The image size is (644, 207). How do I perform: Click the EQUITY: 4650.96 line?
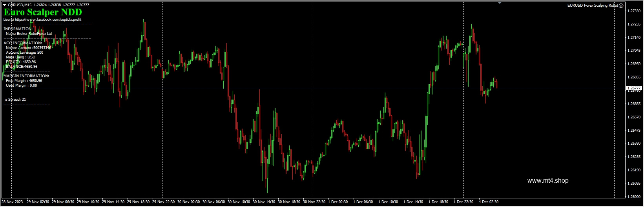21,62
